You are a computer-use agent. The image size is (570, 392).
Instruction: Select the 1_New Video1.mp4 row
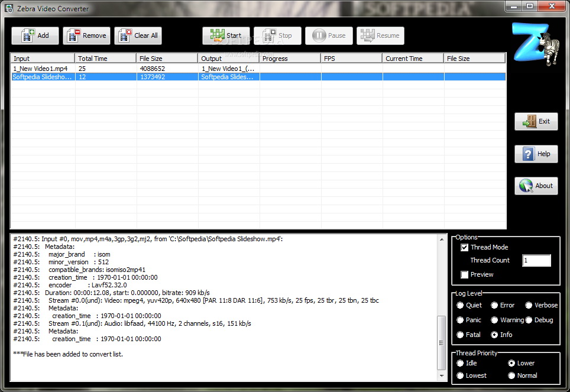[x=258, y=69]
